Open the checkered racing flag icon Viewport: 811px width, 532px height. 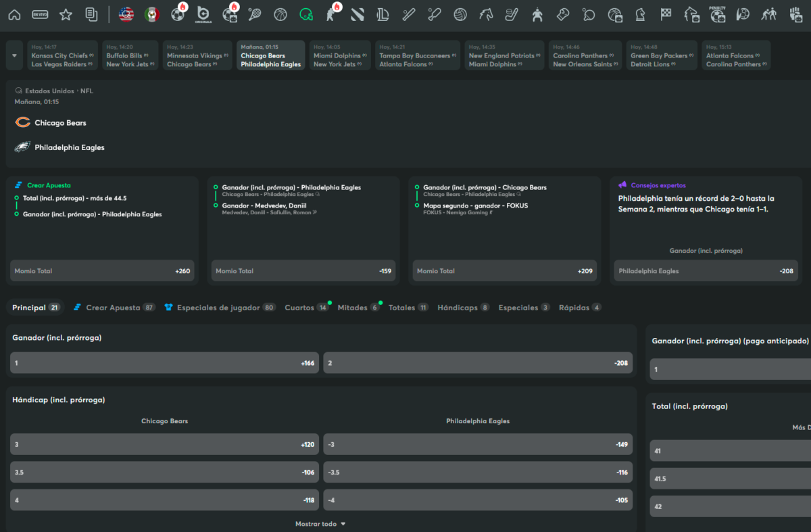click(x=666, y=14)
